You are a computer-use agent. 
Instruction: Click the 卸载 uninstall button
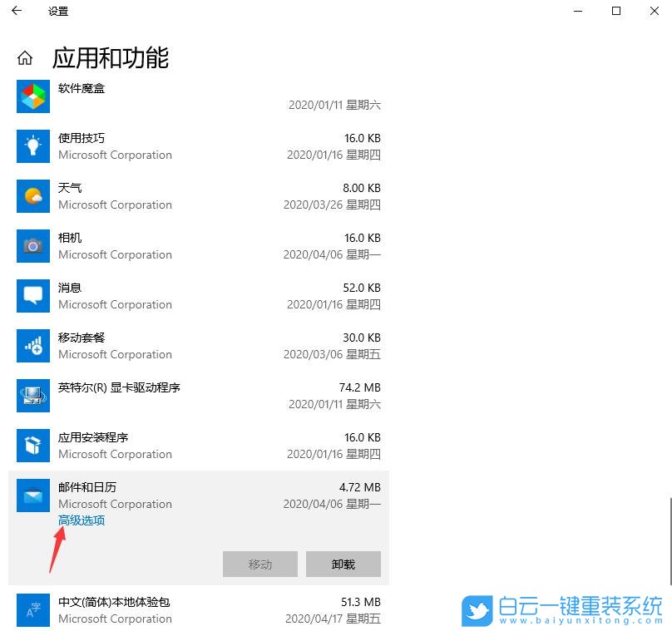342,564
